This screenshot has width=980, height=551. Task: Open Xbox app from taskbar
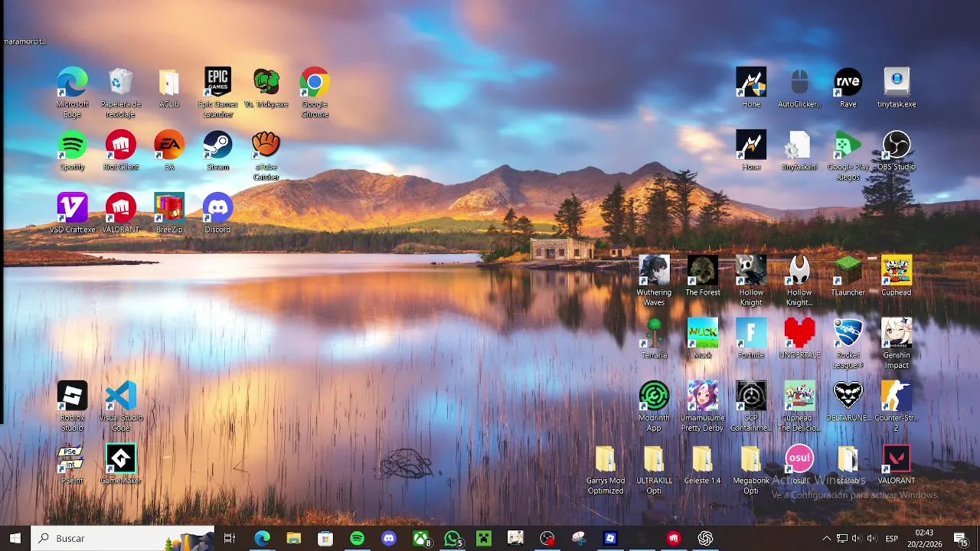421,539
